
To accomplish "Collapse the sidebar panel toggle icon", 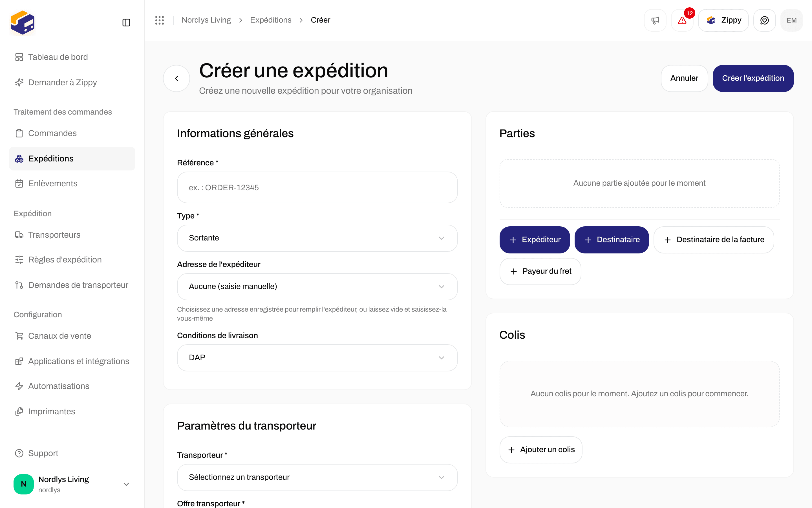I will click(x=126, y=23).
